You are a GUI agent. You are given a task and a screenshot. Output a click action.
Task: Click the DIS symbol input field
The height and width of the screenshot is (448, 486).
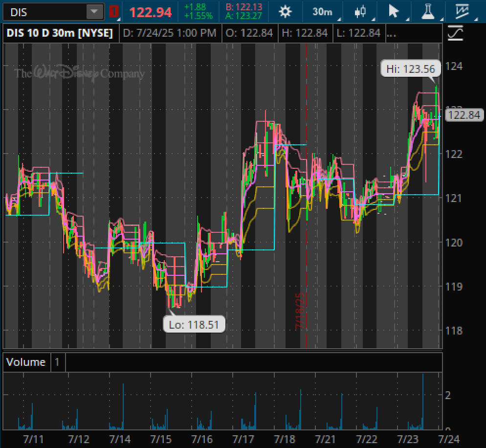click(45, 12)
